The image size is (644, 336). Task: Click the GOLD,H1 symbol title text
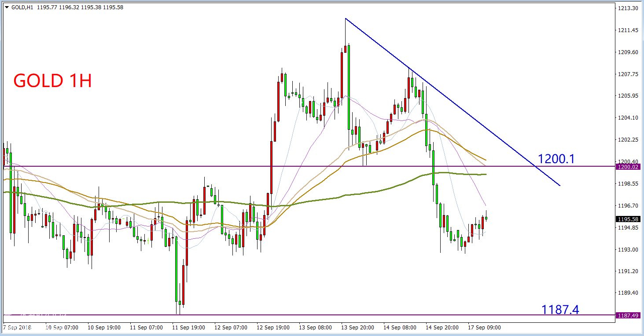(22, 7)
